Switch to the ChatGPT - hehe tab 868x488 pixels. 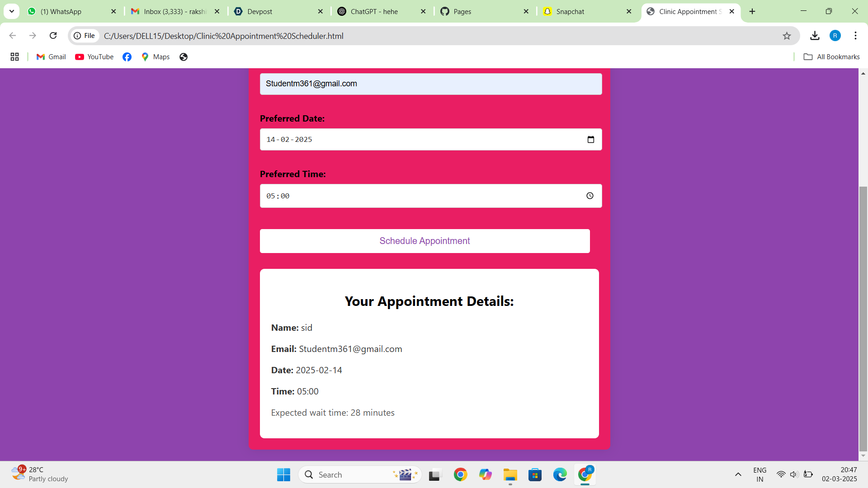[x=374, y=11]
